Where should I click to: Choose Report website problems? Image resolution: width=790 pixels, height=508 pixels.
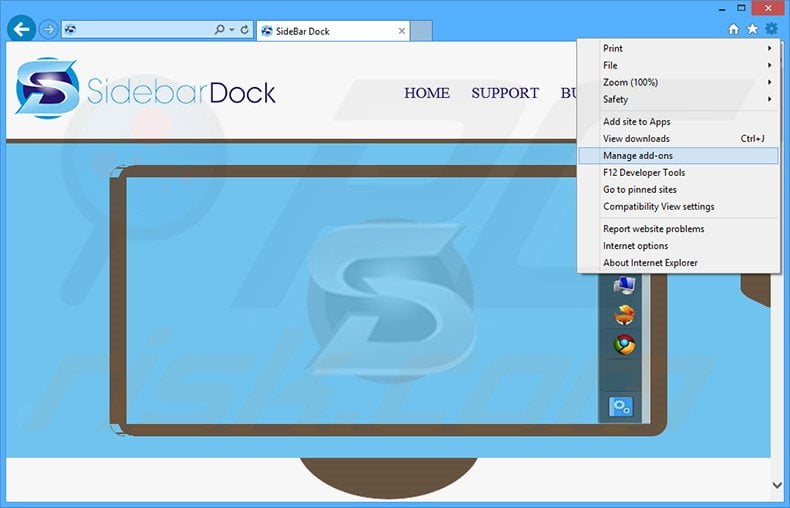click(678, 229)
